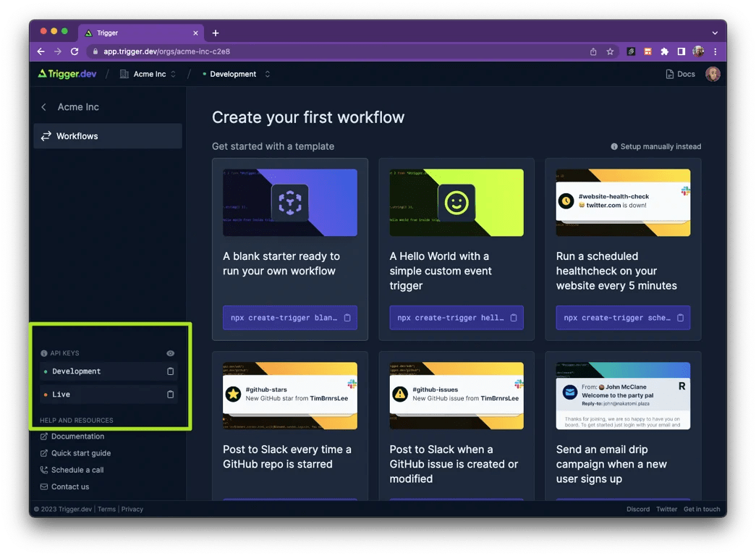This screenshot has width=756, height=556.
Task: Open the email drip campaign template thumbnail
Action: point(623,395)
